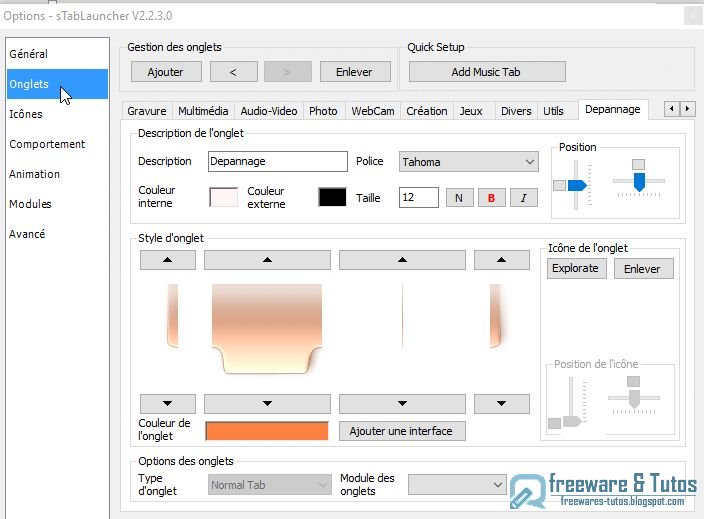Open the Police font dropdown (Tahoma)
Viewport: 704px width, 519px height.
469,162
